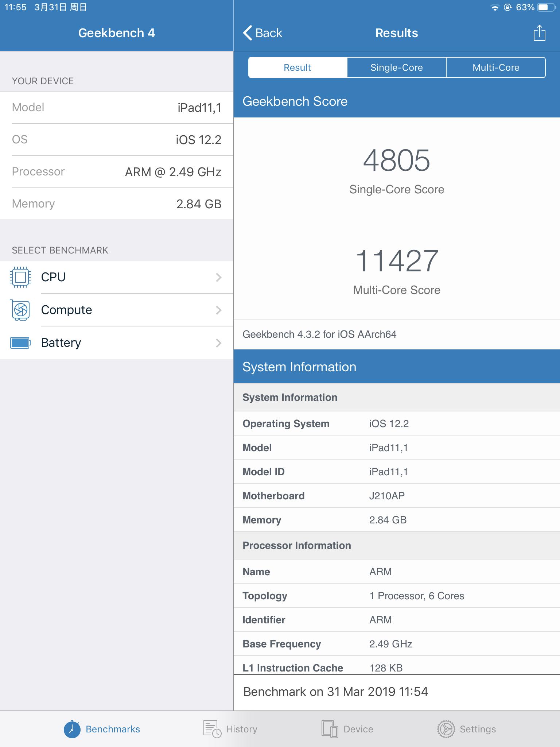The width and height of the screenshot is (560, 747).
Task: Tap the 11427 multi-core score
Action: pos(397,261)
